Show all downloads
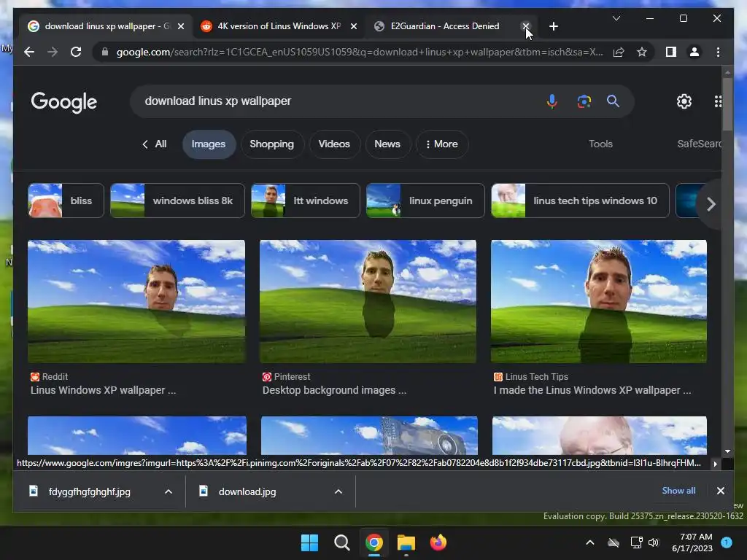747x560 pixels. (x=678, y=491)
